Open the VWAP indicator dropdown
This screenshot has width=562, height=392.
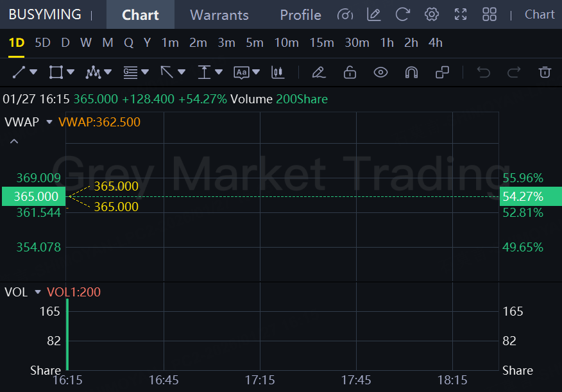pyautogui.click(x=49, y=122)
